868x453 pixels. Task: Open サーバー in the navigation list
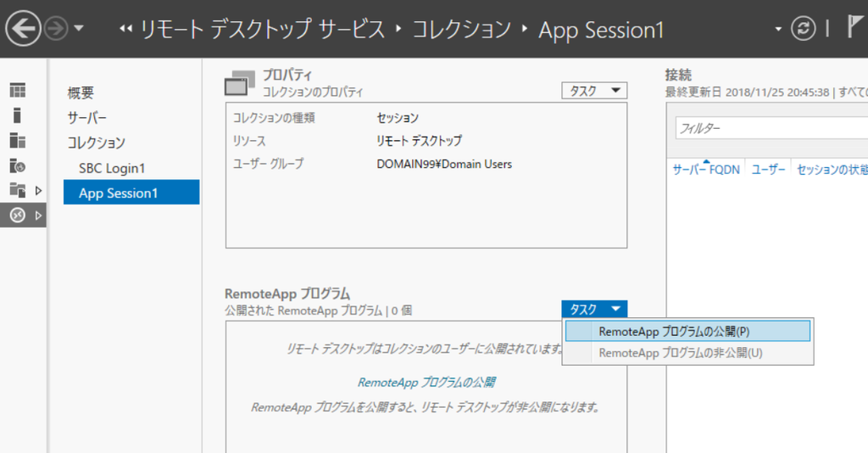click(87, 117)
